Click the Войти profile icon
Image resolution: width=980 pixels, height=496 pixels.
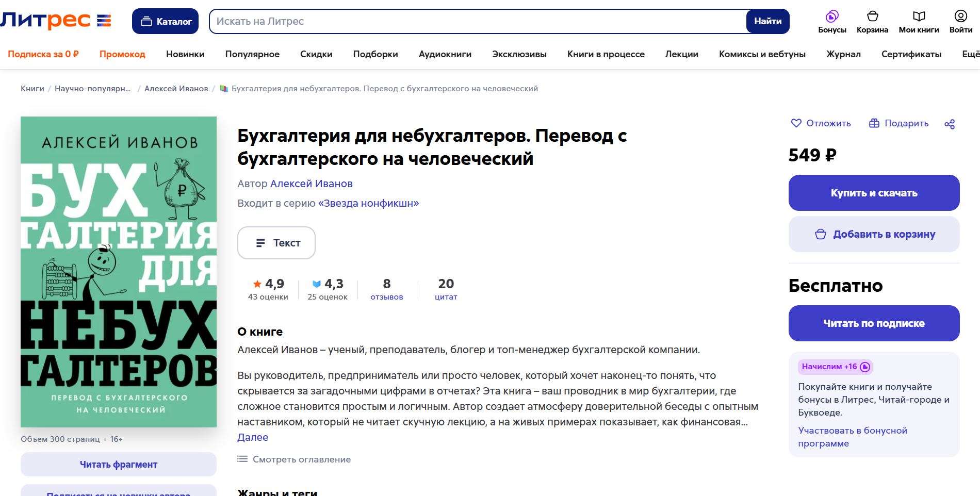pos(960,16)
